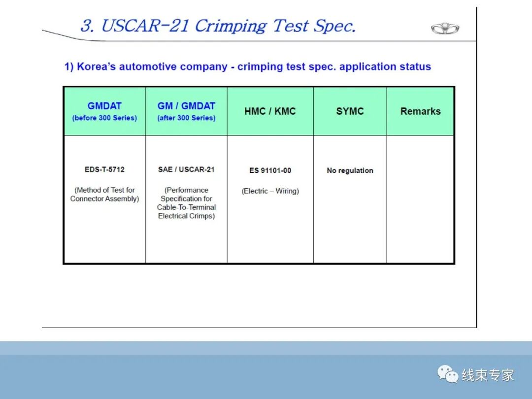This screenshot has height=399, width=532.
Task: Click the "EDS-T-5712" spec number
Action: tap(104, 169)
